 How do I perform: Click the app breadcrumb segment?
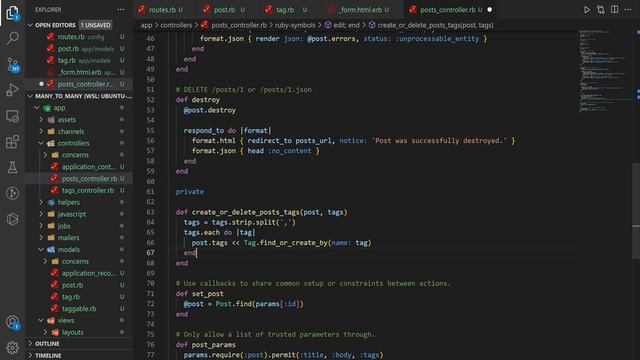[x=146, y=25]
